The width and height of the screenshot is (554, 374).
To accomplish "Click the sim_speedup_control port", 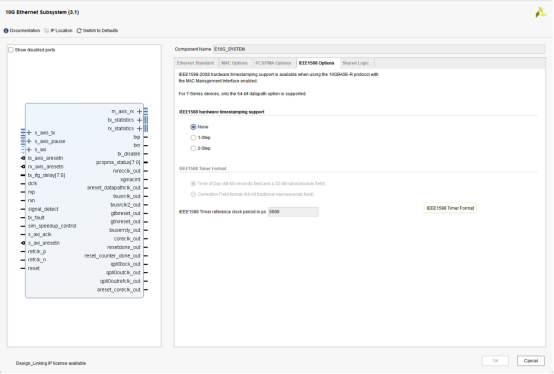I will pyautogui.click(x=52, y=226).
